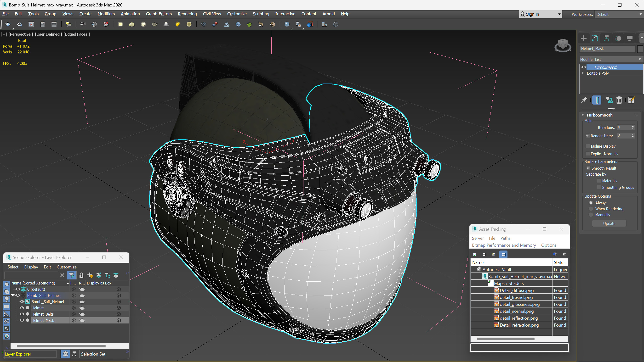Click Lock icon in Scene Explorer toolbar
The width and height of the screenshot is (644, 362).
(81, 275)
